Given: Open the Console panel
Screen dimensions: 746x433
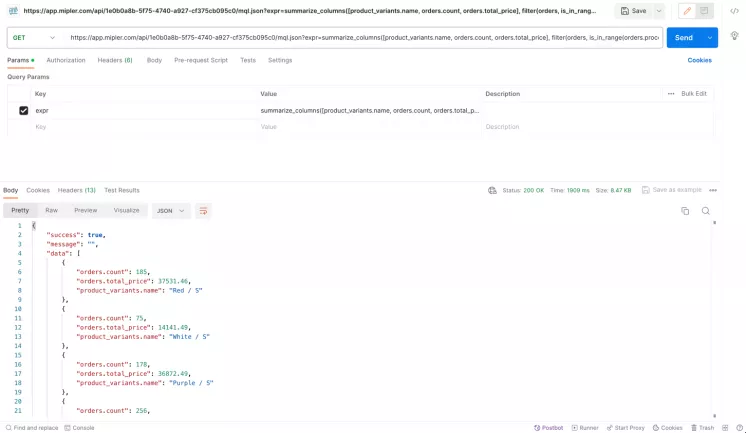Looking at the screenshot, I should [79, 428].
